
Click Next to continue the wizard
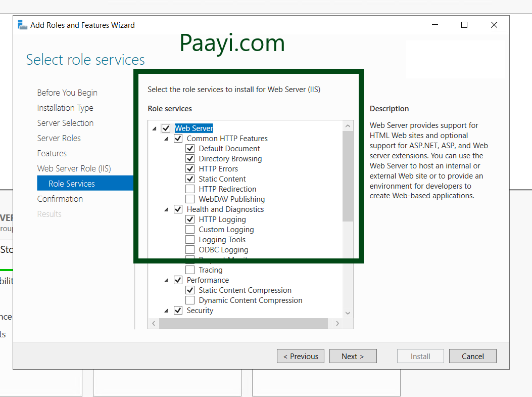pos(353,356)
